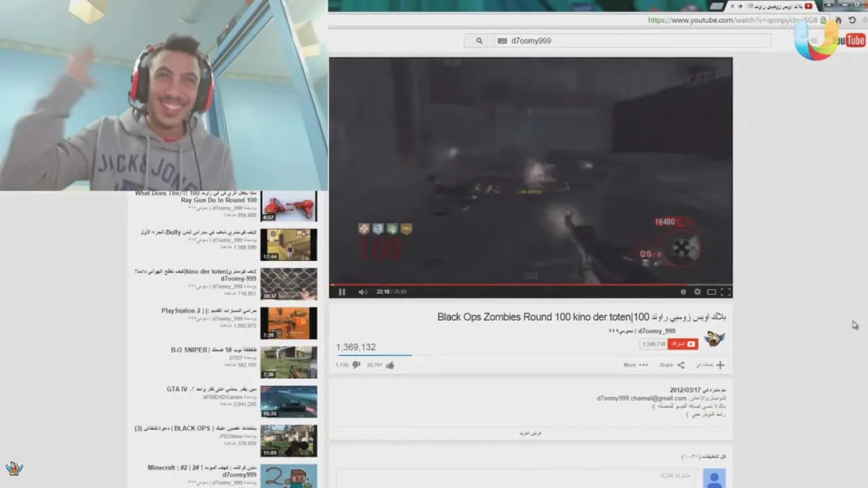Open the Minecraft #2 video thumbnail
This screenshot has width=868, height=488.
[x=289, y=476]
